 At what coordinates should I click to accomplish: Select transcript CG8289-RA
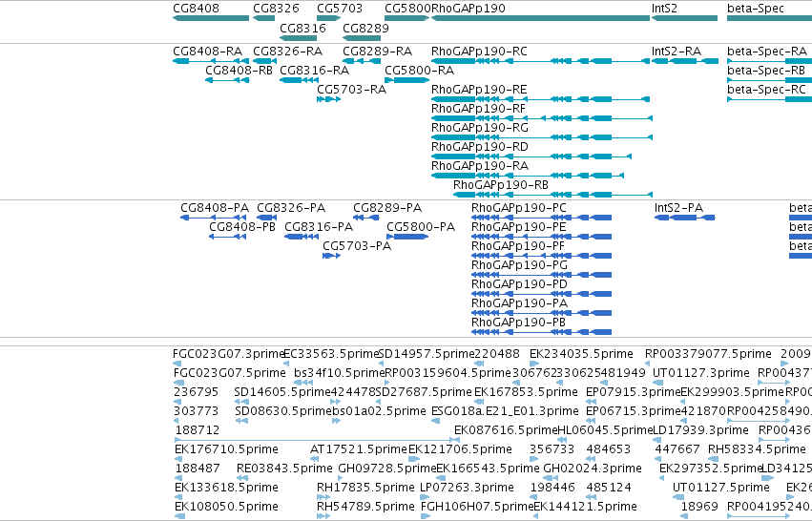pos(362,61)
